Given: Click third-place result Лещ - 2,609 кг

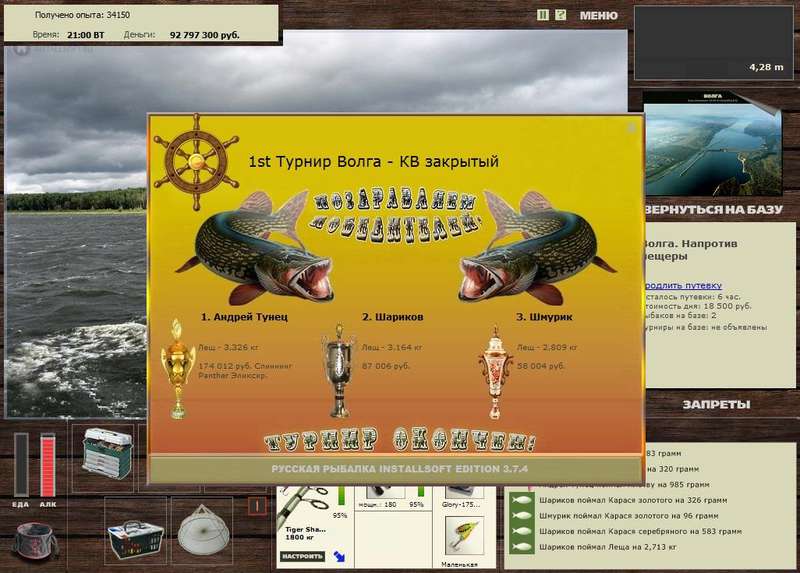Looking at the screenshot, I should click(x=546, y=347).
